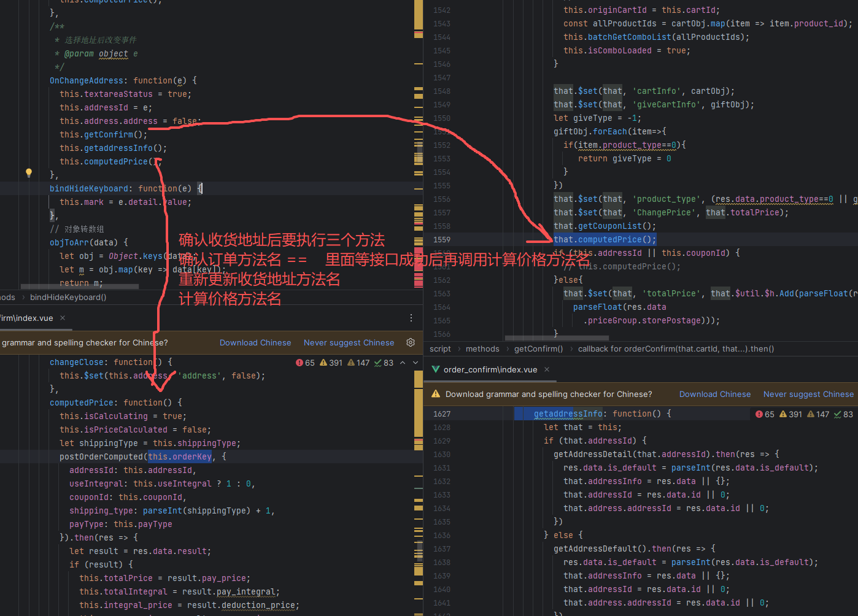Screen dimensions: 858x616
Task: Click the Vue file icon on order_confirm tab
Action: click(x=436, y=369)
